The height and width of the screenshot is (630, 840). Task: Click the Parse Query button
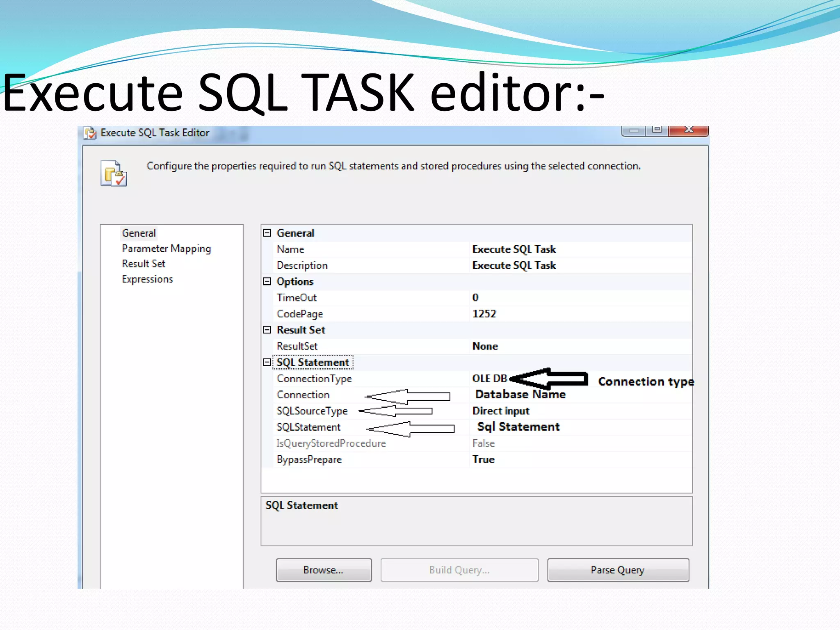coord(618,570)
